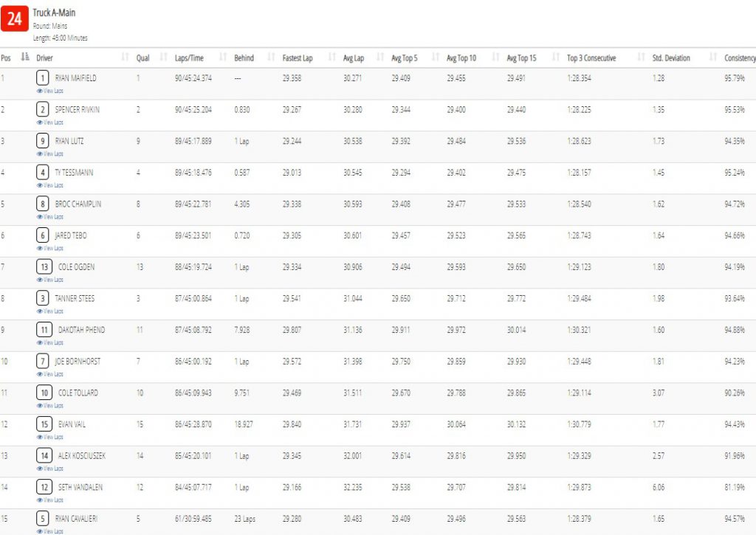
Task: Click car number 5 badge for Ryan Cavalieri
Action: tap(42, 519)
